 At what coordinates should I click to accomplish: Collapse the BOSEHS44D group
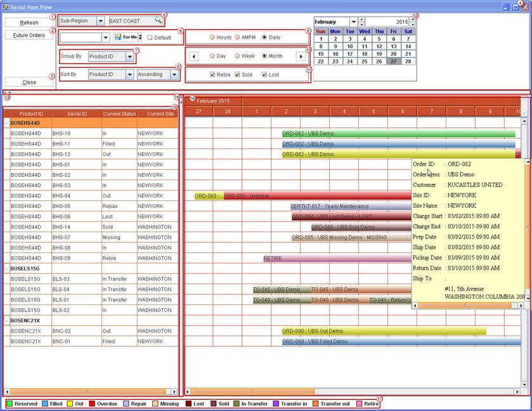point(7,123)
